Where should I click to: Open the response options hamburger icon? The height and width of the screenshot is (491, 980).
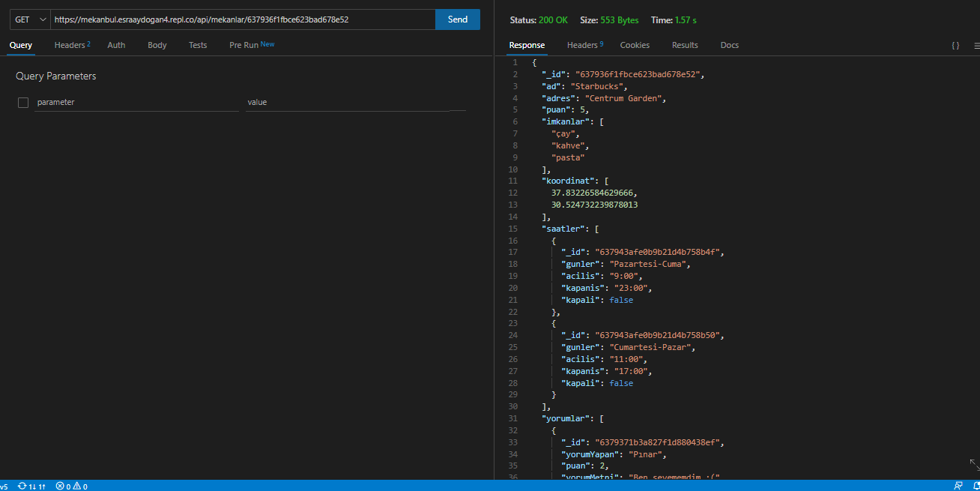tap(976, 46)
